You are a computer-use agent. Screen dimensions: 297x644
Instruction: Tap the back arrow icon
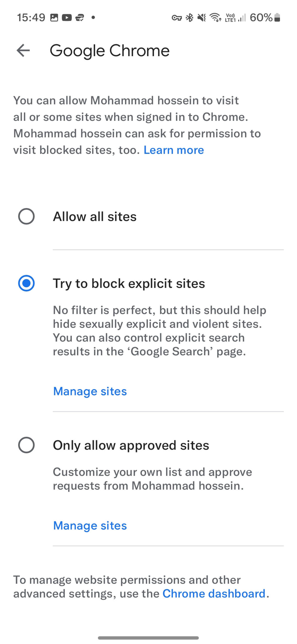[x=23, y=50]
